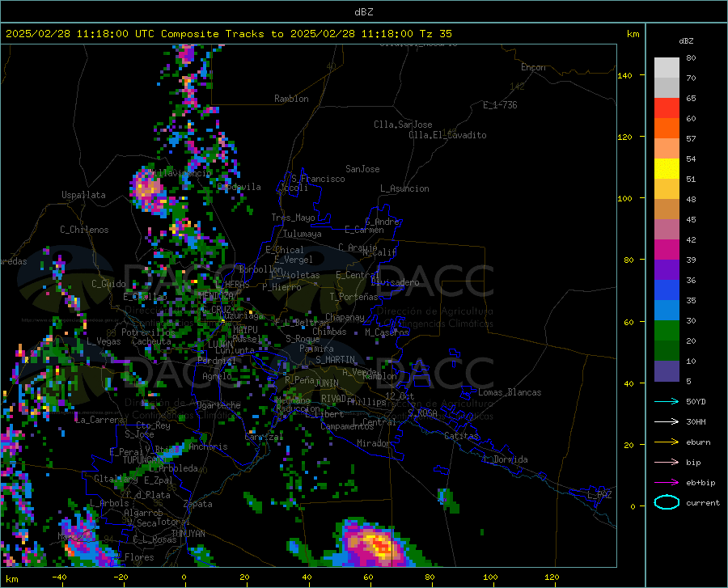Click the white 30HM arrow in legend

coord(667,422)
